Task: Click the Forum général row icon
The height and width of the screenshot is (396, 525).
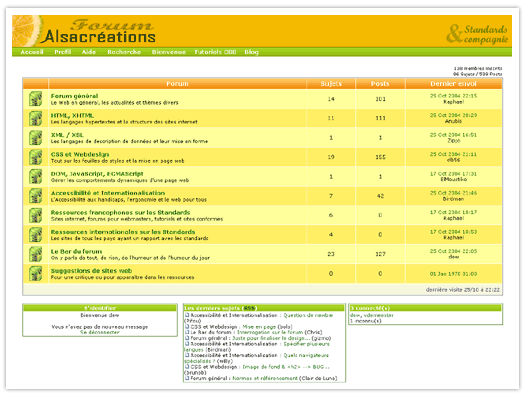Action: pos(35,99)
